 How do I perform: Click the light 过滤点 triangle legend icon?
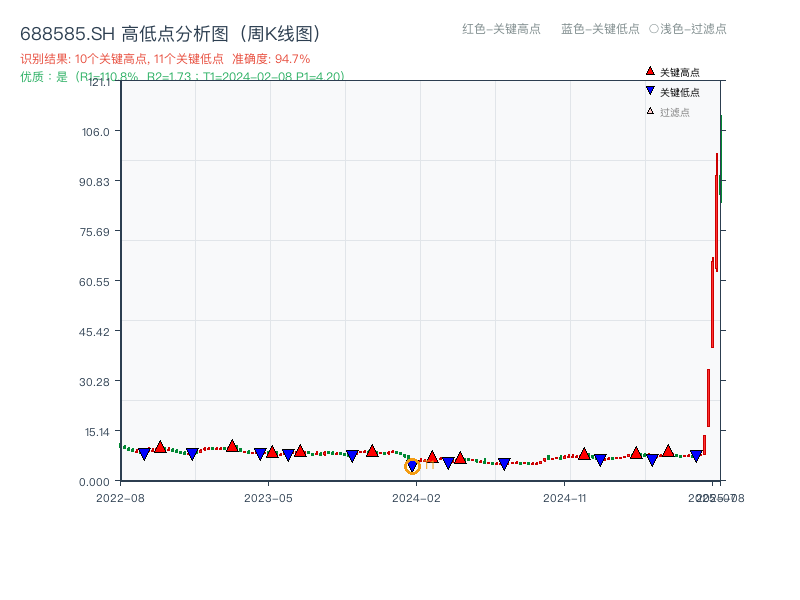tap(649, 110)
